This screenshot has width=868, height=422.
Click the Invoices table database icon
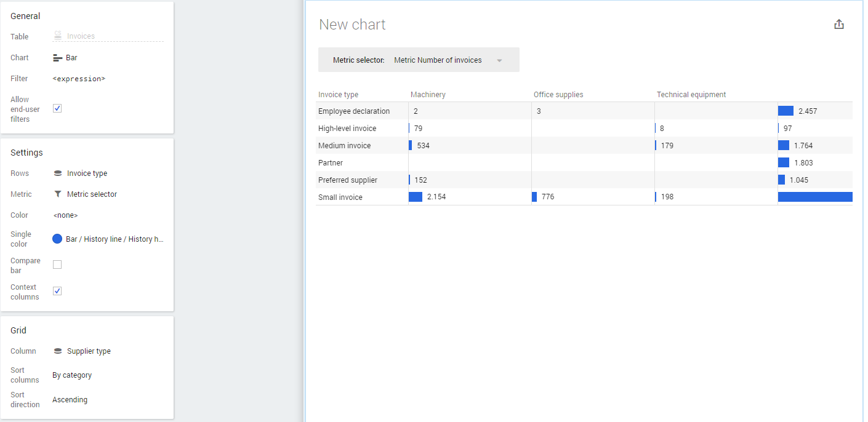click(x=58, y=36)
